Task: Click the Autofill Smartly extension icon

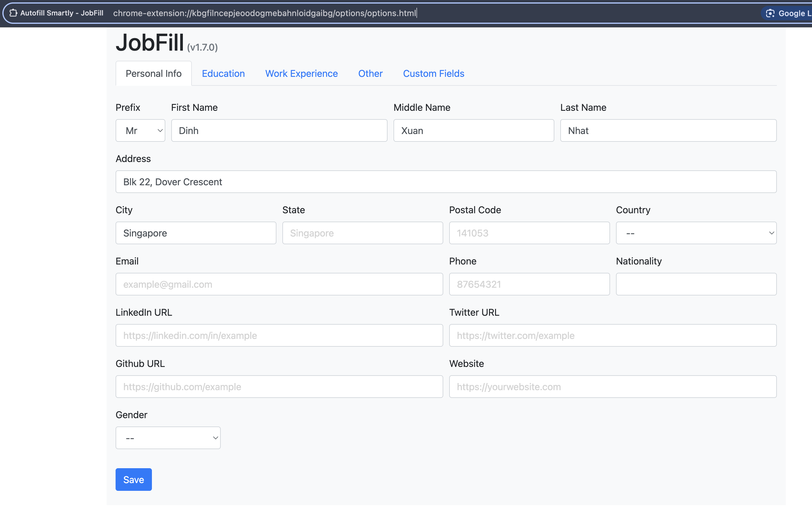Action: click(13, 13)
